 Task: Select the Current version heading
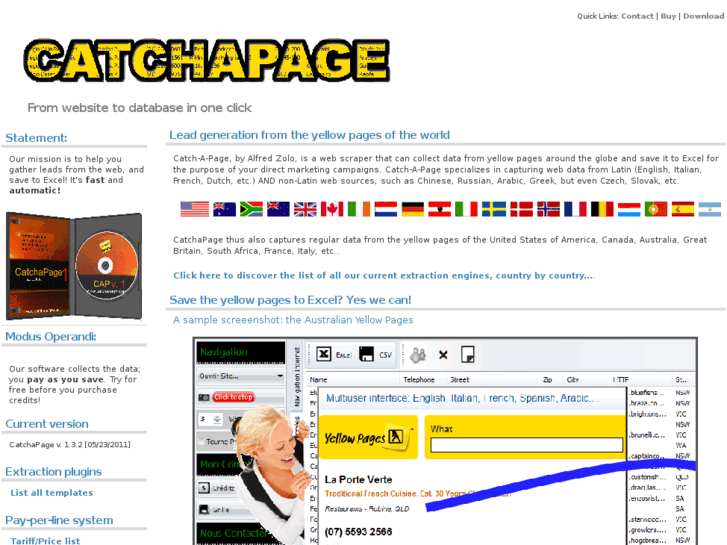[47, 424]
